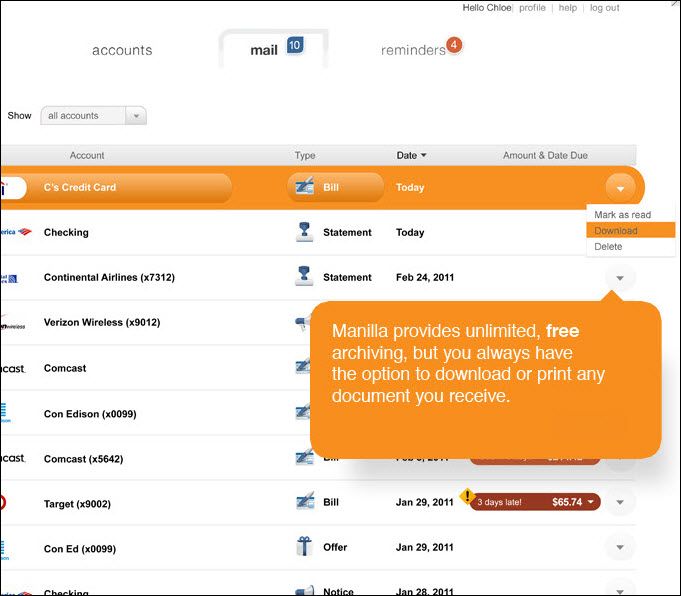The width and height of the screenshot is (681, 596).
Task: Click the Type column header
Action: point(305,155)
